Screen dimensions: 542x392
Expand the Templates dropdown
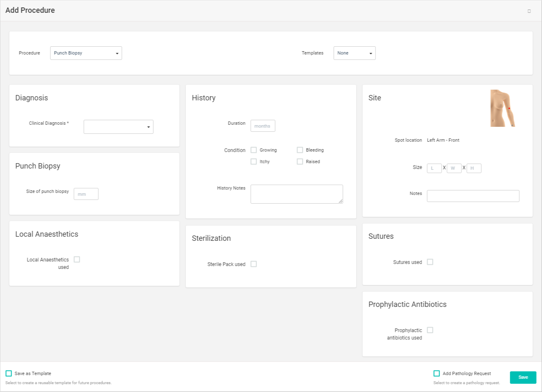[354, 53]
